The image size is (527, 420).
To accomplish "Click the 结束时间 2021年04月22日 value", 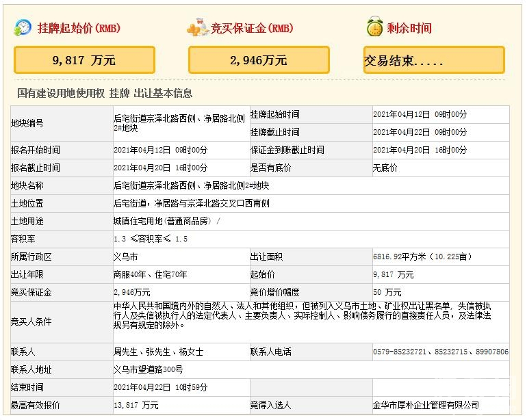I will tap(160, 387).
